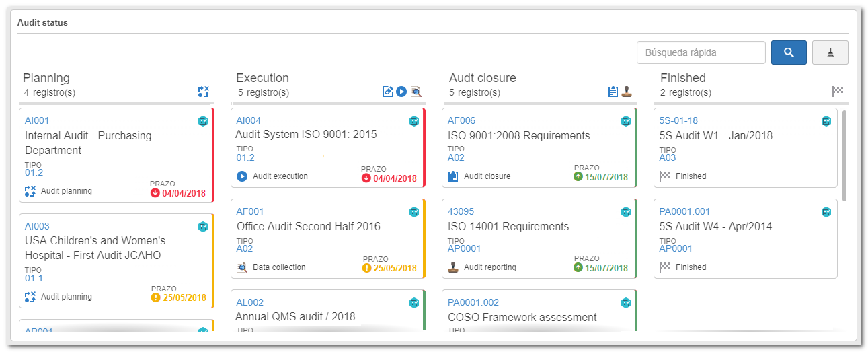
Task: Click the cube icon on card AL002
Action: [414, 303]
